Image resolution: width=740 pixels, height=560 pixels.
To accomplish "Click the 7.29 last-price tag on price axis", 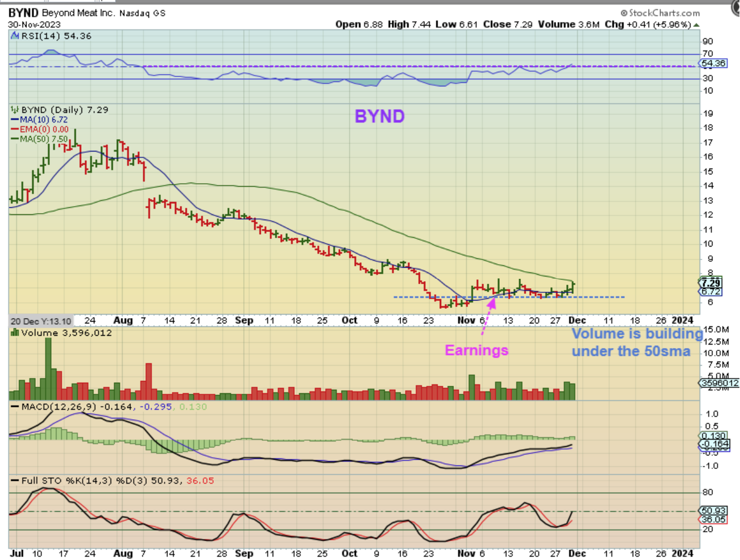I will pos(711,283).
